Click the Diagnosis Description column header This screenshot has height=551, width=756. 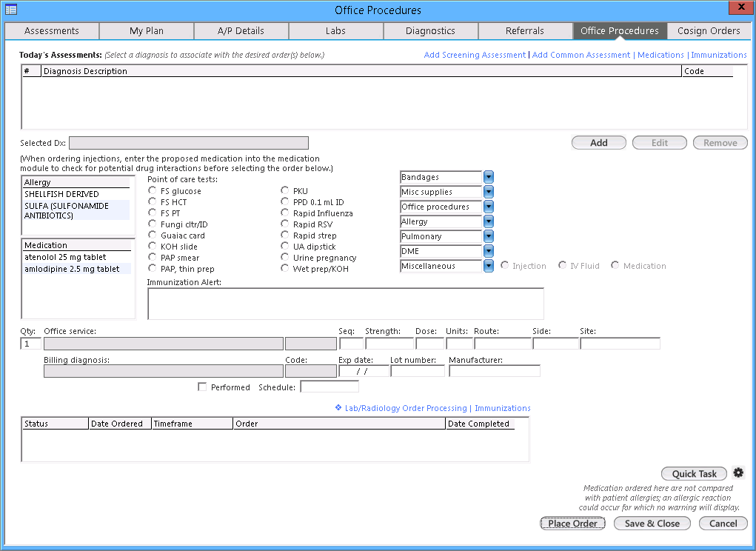click(x=361, y=71)
